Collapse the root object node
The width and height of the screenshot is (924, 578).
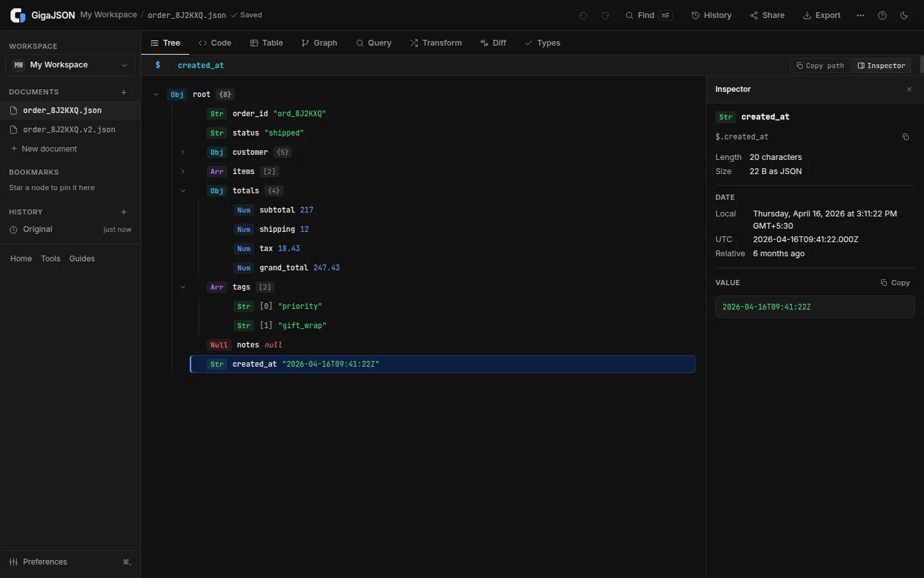(x=156, y=94)
